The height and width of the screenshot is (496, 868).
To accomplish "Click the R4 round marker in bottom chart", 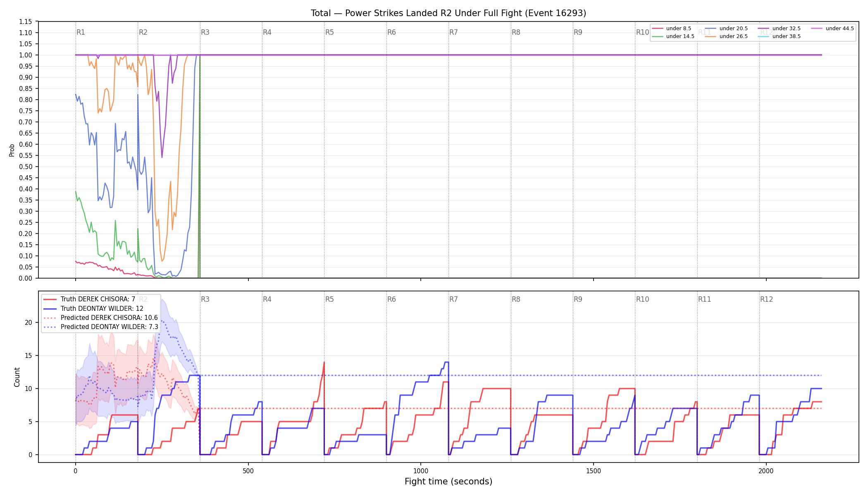I will (267, 299).
